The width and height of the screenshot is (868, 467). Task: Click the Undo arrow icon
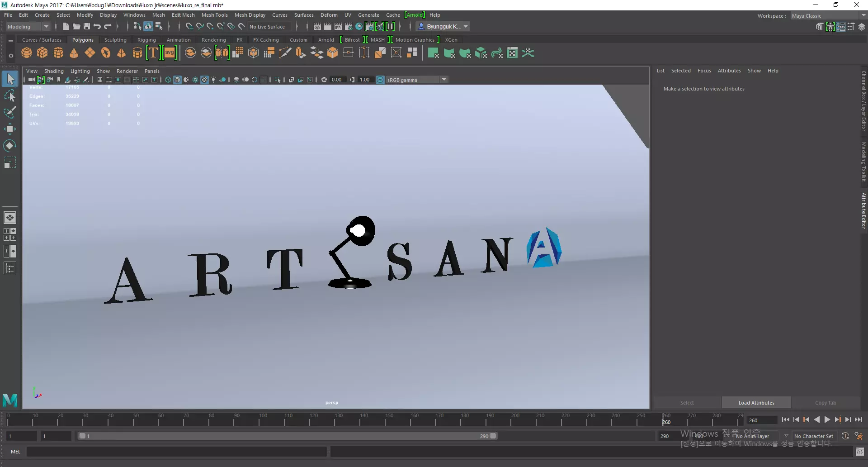97,26
